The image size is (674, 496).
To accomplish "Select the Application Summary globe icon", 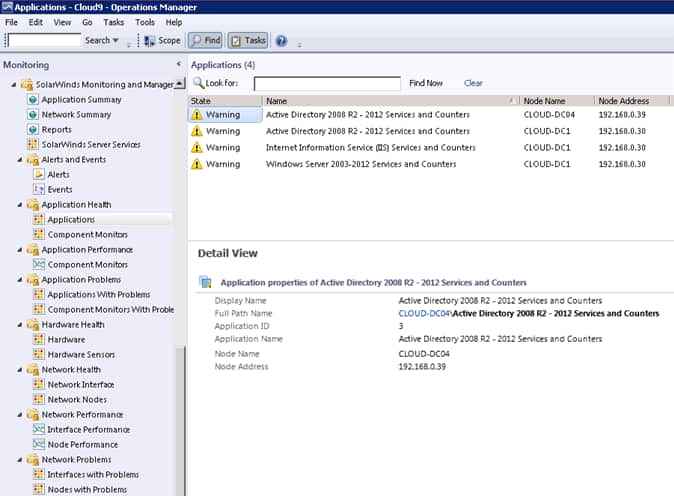I will [33, 100].
